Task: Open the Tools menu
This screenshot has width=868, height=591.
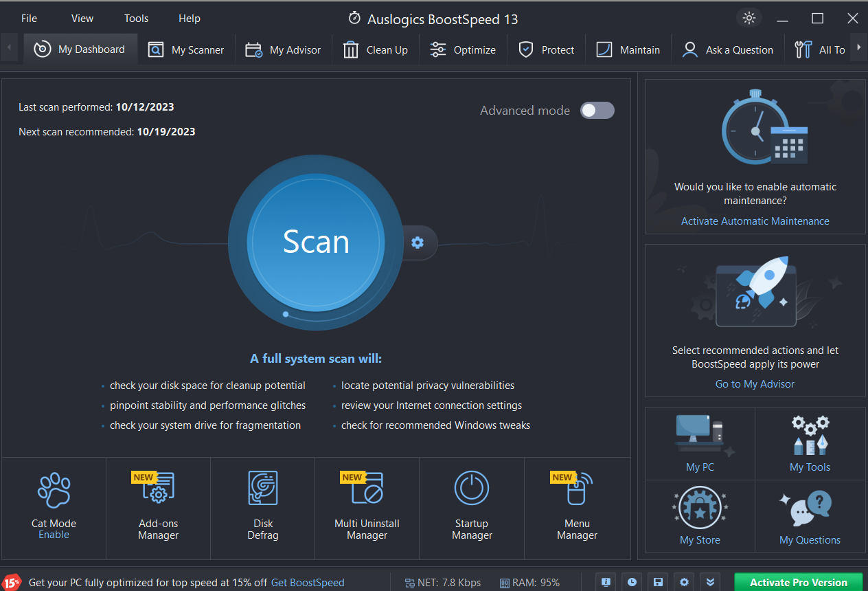Action: pos(136,19)
